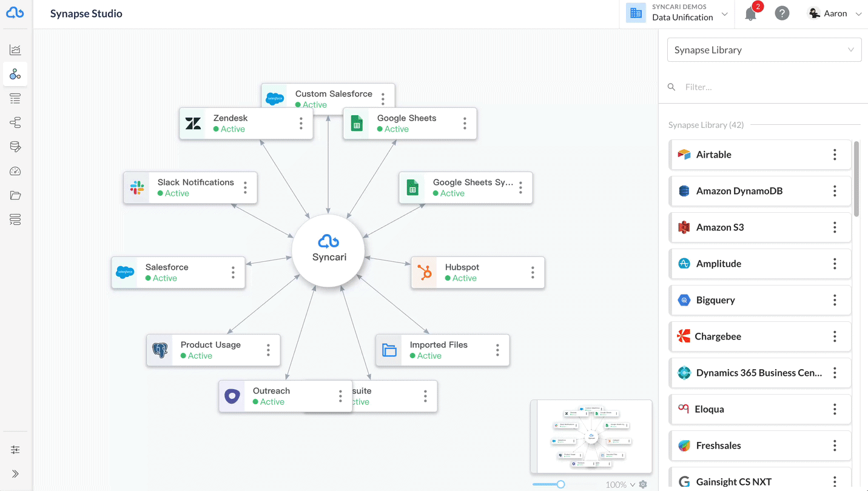Click the canvas minimap thumbnail
The width and height of the screenshot is (868, 491).
[x=591, y=436]
